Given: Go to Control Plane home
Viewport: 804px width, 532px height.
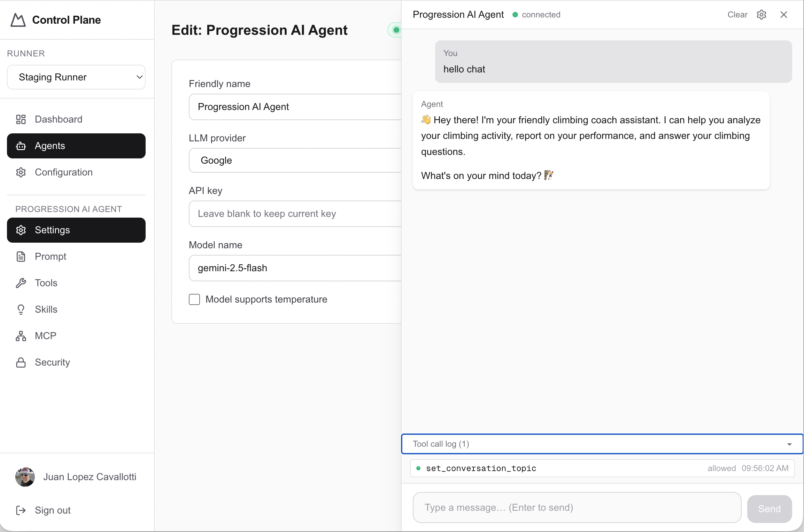Looking at the screenshot, I should tap(56, 20).
